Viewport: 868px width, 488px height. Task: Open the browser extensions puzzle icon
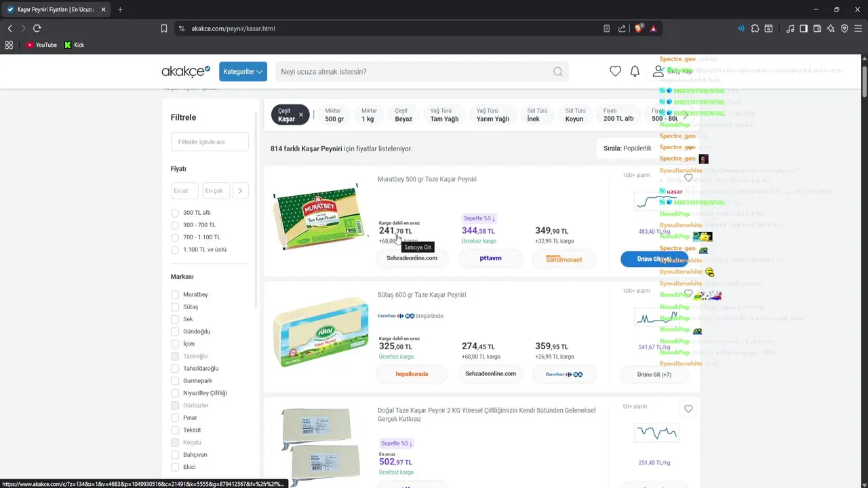coord(755,28)
